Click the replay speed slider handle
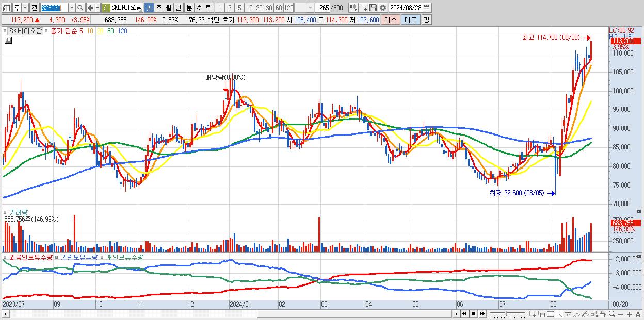The height and width of the screenshot is (320, 644). click(x=506, y=314)
